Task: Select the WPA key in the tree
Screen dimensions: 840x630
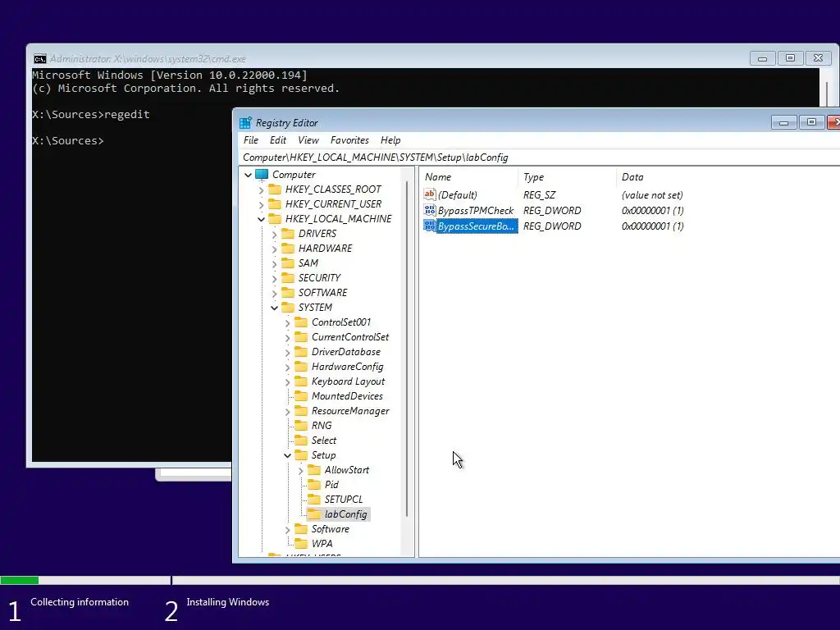Action: (x=322, y=544)
